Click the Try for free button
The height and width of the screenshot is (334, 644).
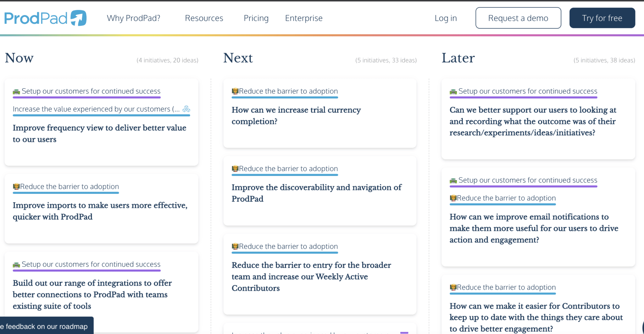[602, 18]
